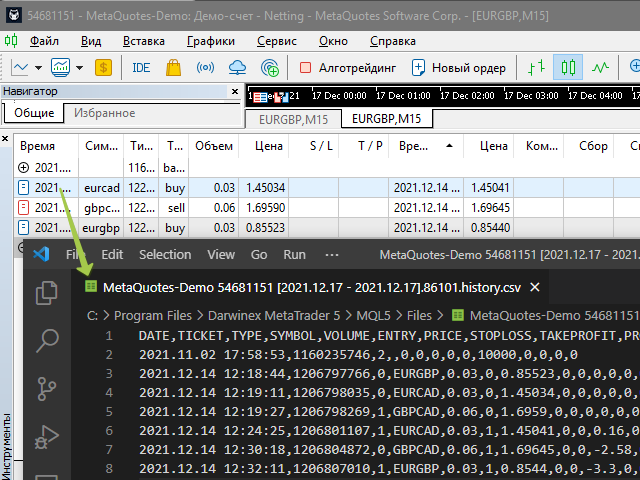Click the Новый ордер button
The height and width of the screenshot is (480, 640).
click(x=459, y=68)
